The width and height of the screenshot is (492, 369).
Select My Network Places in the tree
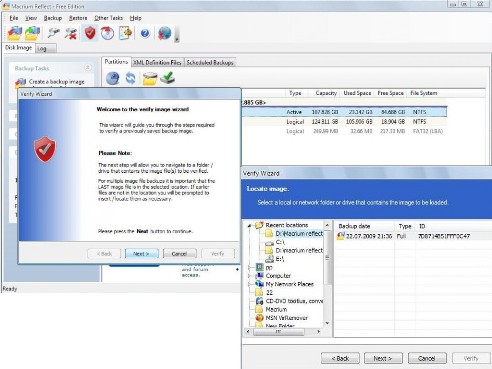[289, 284]
